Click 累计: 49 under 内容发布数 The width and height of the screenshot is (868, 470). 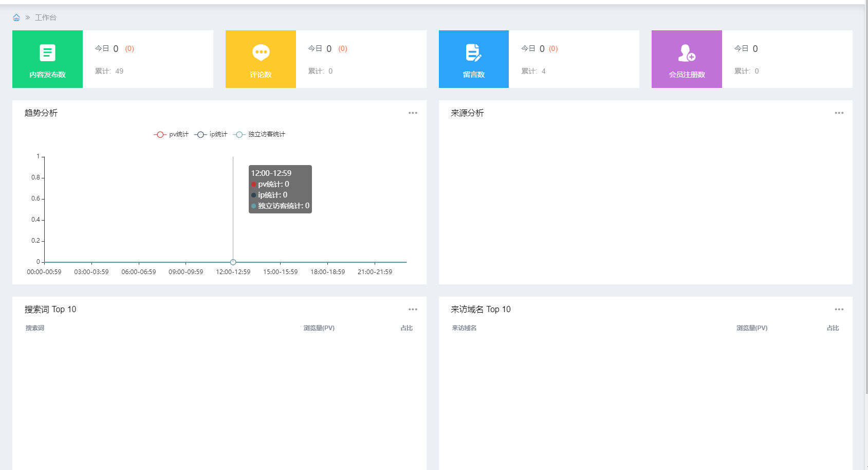pyautogui.click(x=109, y=71)
